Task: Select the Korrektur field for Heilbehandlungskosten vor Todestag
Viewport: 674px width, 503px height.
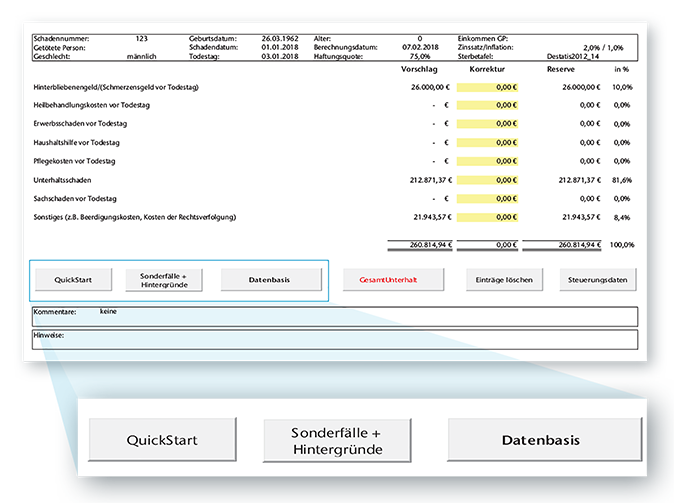Action: [491, 105]
